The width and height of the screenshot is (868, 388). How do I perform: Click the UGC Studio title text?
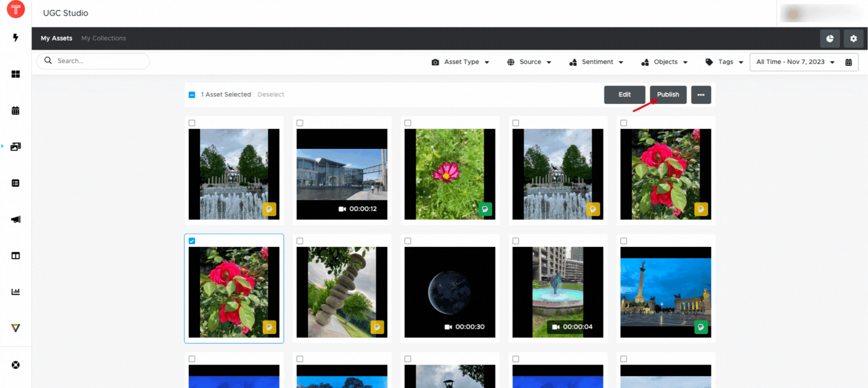point(65,13)
